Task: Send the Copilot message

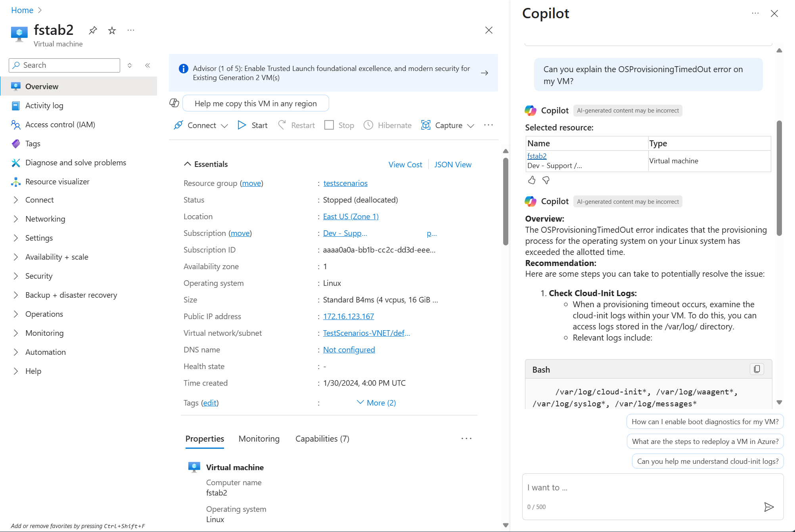Action: point(768,507)
